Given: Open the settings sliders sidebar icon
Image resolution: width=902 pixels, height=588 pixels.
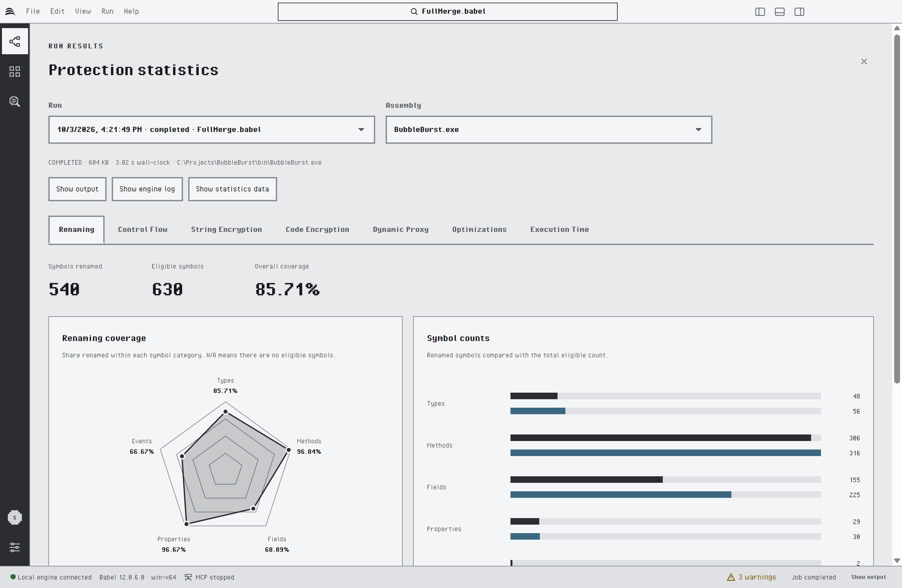Looking at the screenshot, I should (x=15, y=547).
